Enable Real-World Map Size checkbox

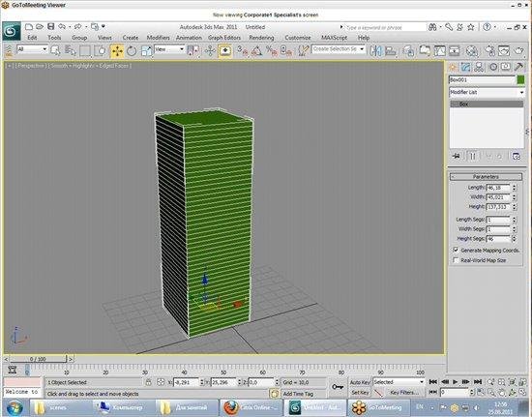tap(456, 260)
